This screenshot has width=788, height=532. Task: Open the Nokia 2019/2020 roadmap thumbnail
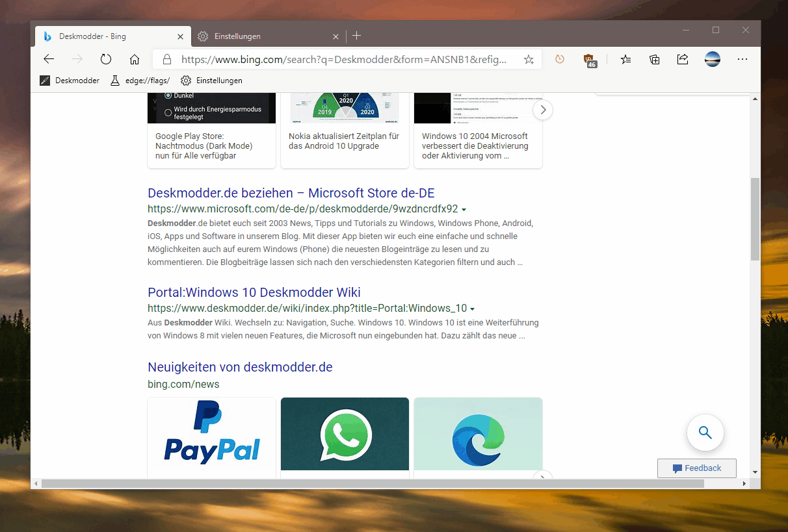pyautogui.click(x=345, y=108)
